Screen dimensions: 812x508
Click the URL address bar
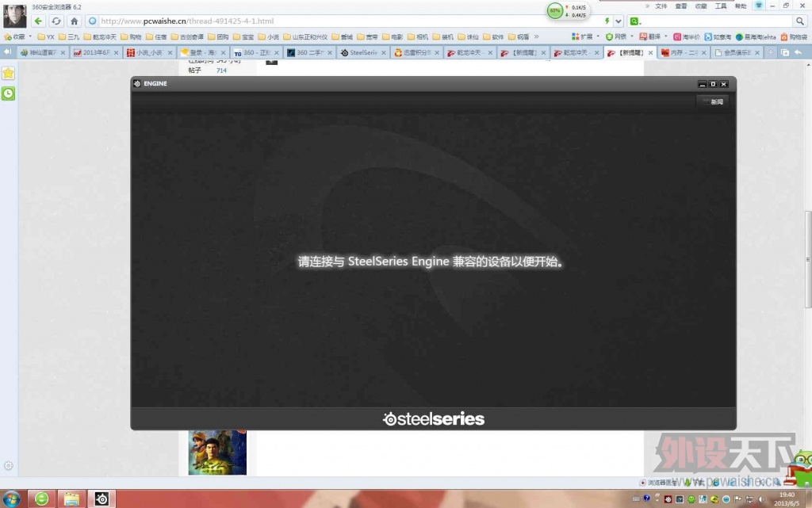(347, 21)
